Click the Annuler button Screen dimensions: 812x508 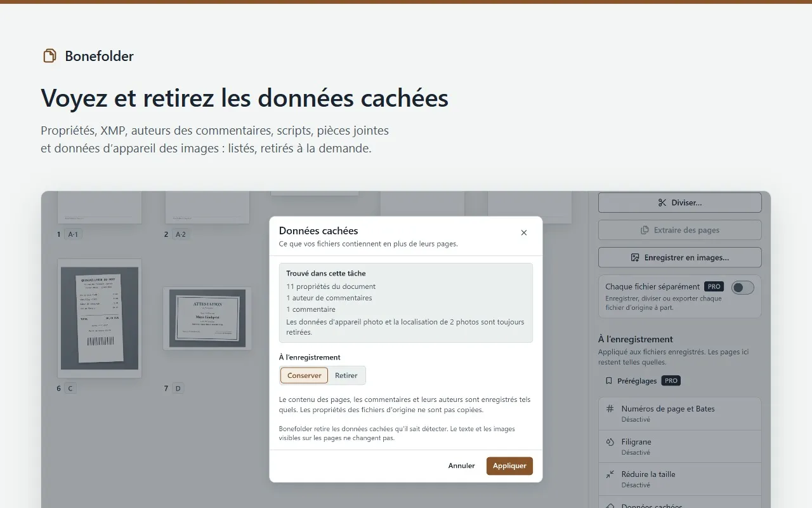tap(462, 465)
